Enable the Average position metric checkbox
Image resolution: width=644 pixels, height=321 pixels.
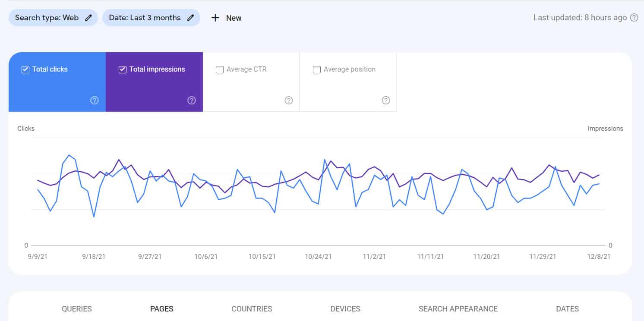click(317, 69)
